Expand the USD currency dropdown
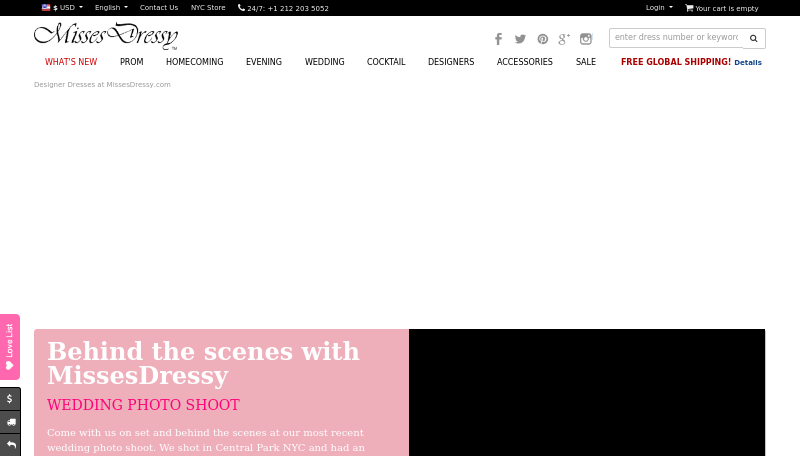The height and width of the screenshot is (456, 800). pos(62,8)
